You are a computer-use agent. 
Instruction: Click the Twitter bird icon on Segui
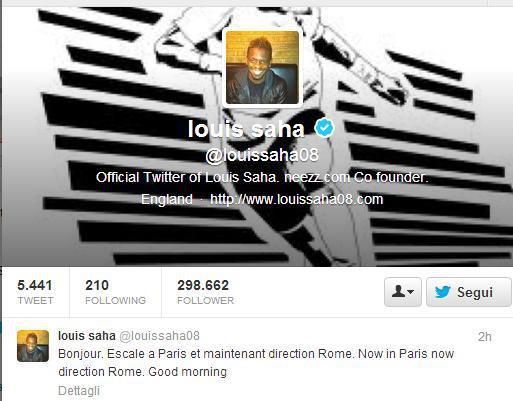point(443,292)
